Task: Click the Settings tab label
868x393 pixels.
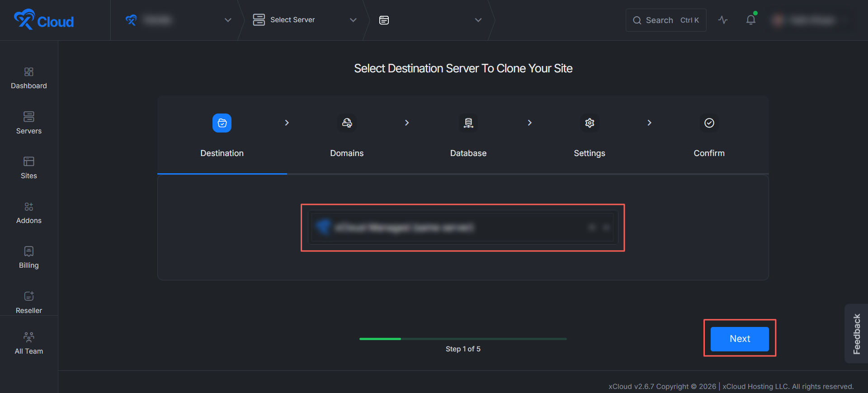Action: pos(590,153)
